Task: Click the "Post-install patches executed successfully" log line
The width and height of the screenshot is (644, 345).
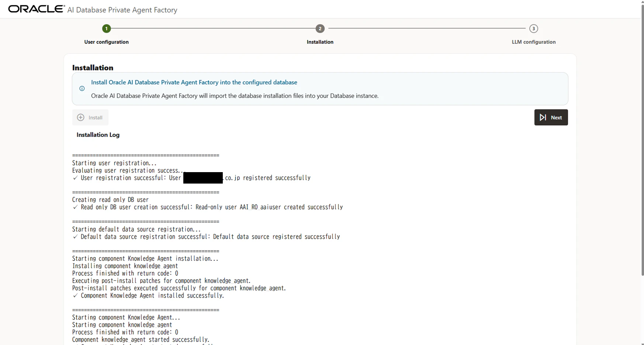Action: pyautogui.click(x=179, y=288)
